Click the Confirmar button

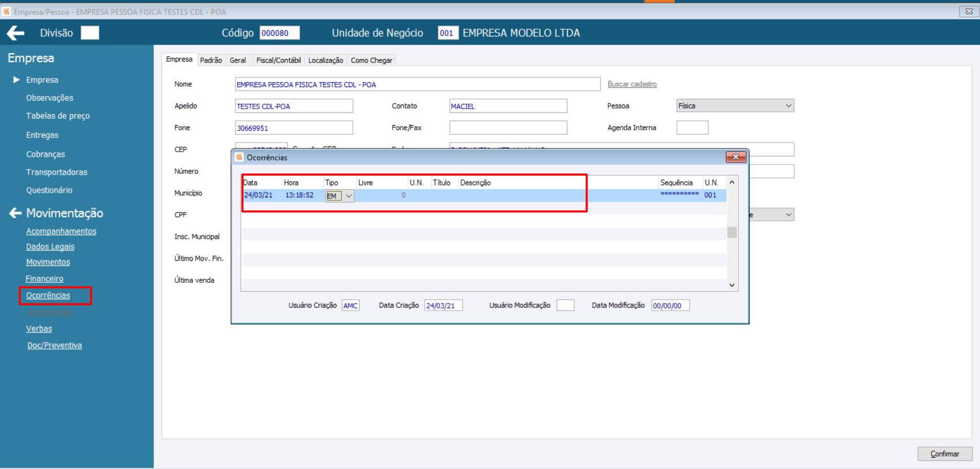945,454
